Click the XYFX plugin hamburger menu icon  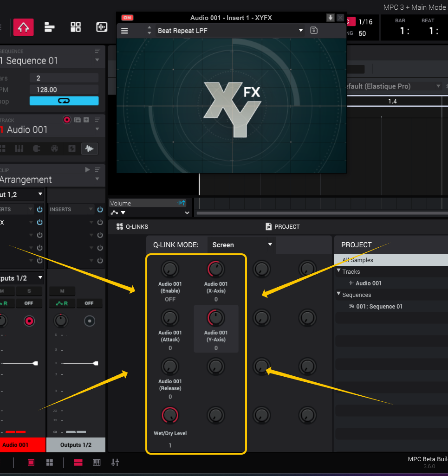[x=124, y=31]
